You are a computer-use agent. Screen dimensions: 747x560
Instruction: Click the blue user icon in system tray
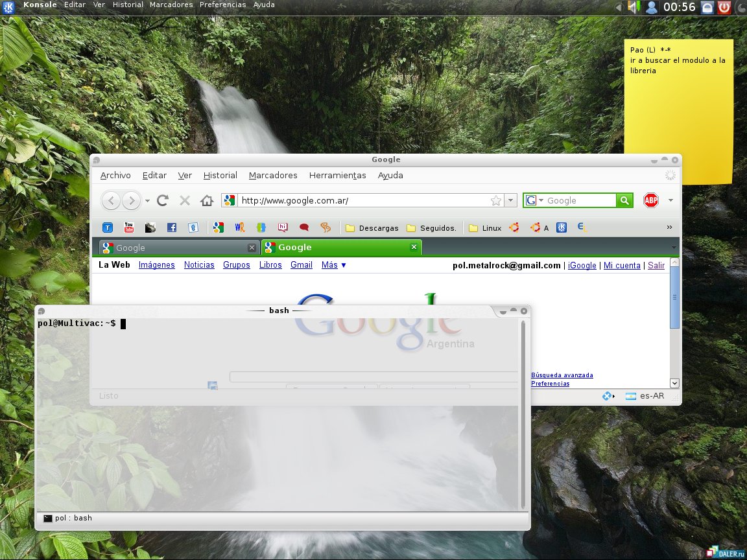pos(651,6)
